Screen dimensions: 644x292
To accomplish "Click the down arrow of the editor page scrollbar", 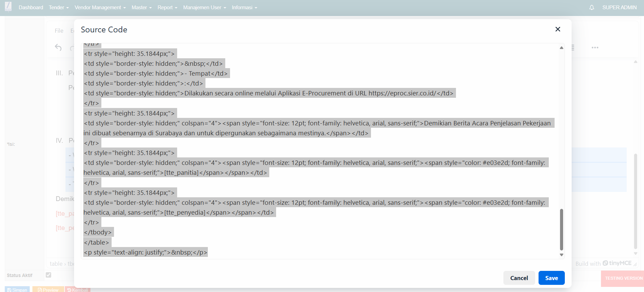I will click(x=635, y=253).
